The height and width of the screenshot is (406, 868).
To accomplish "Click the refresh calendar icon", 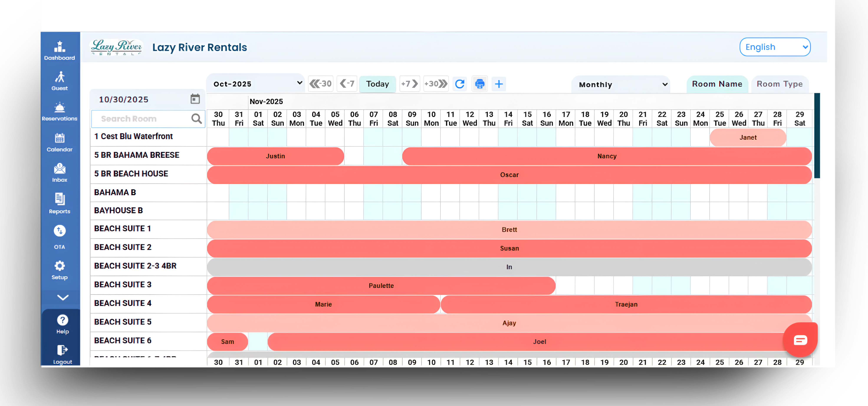I will pyautogui.click(x=460, y=84).
